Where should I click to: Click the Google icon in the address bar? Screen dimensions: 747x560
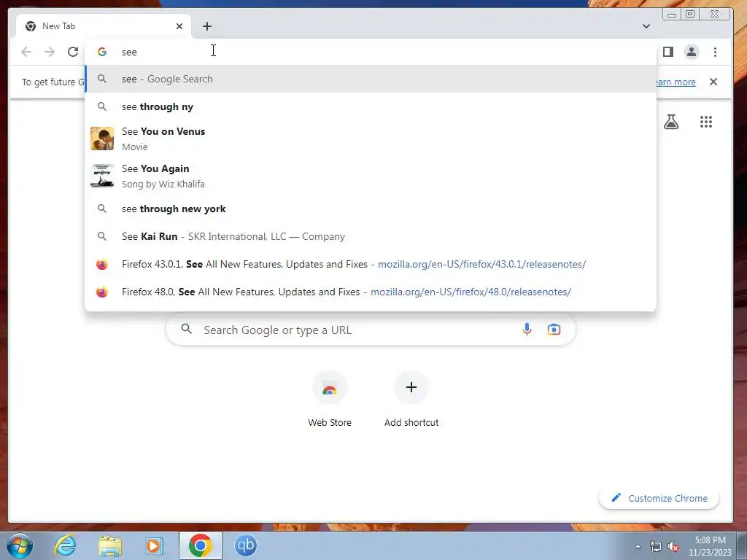tap(102, 52)
